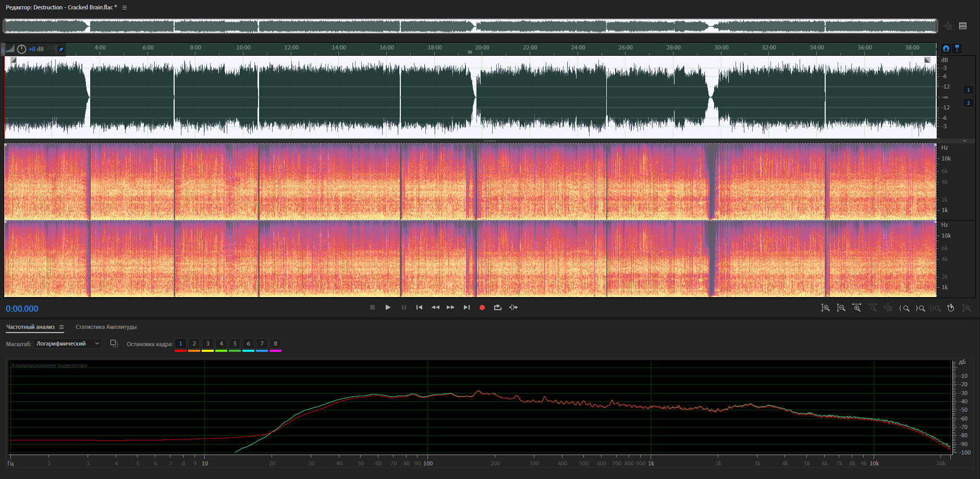The image size is (980, 479).
Task: Click Zoom In amplitude icon
Action: 825,308
